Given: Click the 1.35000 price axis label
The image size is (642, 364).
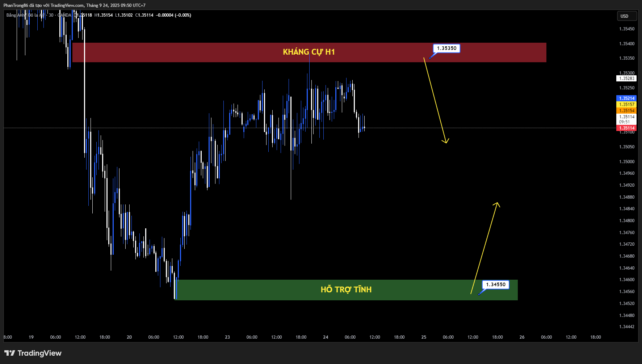Looking at the screenshot, I should click(x=627, y=162).
